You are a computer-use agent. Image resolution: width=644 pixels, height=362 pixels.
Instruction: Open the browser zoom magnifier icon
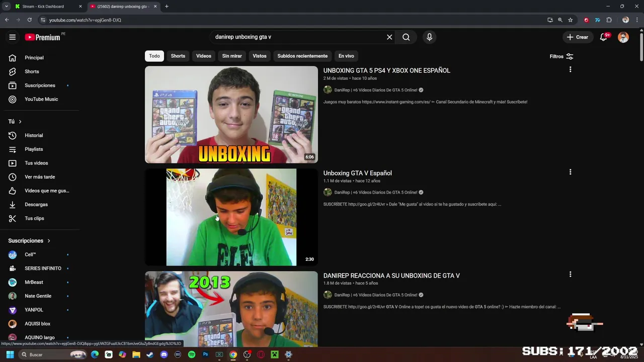(x=560, y=20)
